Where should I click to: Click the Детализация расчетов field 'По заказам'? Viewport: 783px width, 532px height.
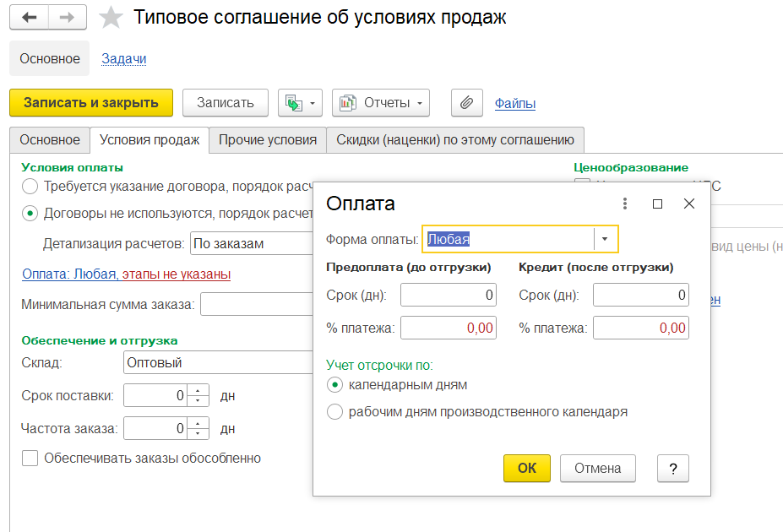[x=252, y=243]
